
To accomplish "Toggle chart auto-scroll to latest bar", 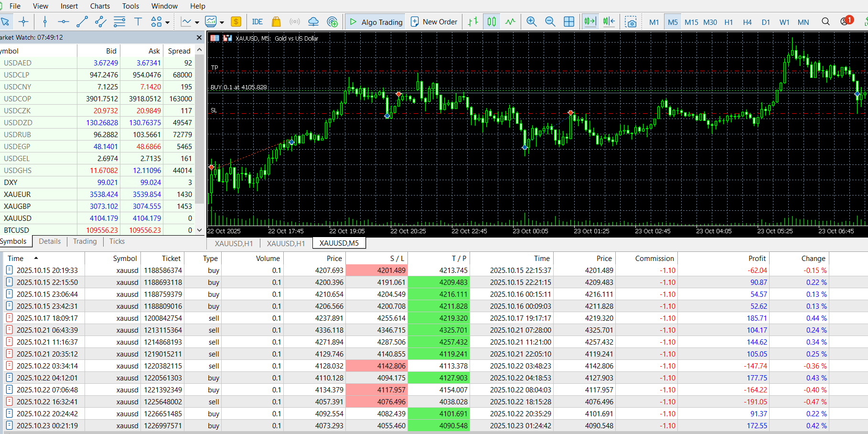I will (x=590, y=22).
